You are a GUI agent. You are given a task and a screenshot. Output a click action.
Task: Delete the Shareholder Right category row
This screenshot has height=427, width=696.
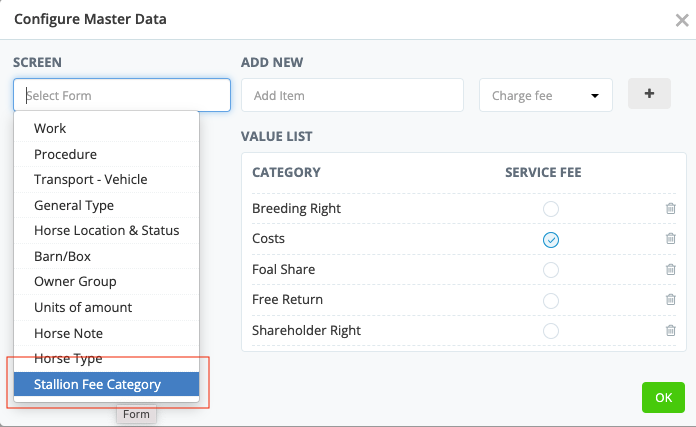(x=670, y=330)
